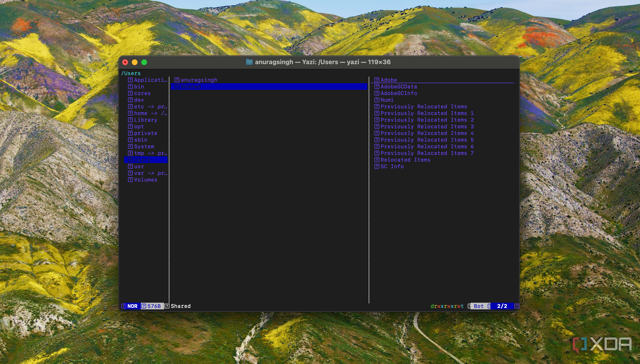Select the sbin directory entry

[138, 140]
